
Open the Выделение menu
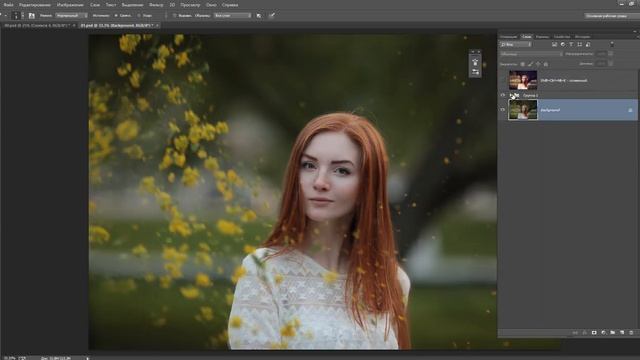133,5
